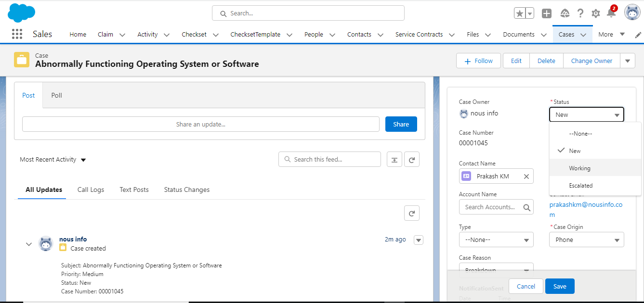The width and height of the screenshot is (644, 303).
Task: Open the Contacts tab
Action: pos(359,34)
